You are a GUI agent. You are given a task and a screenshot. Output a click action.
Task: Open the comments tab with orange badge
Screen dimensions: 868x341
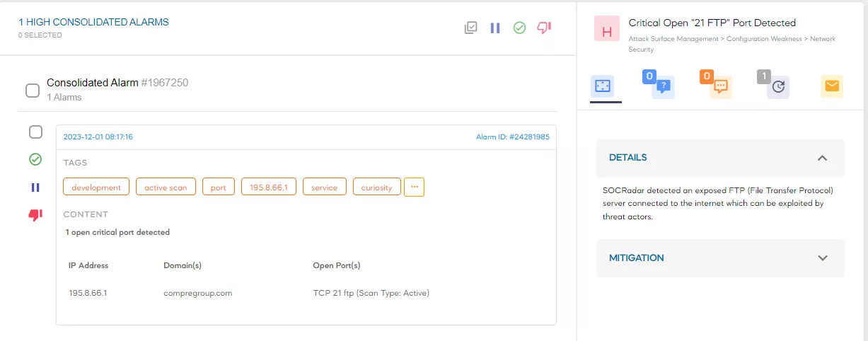click(720, 86)
